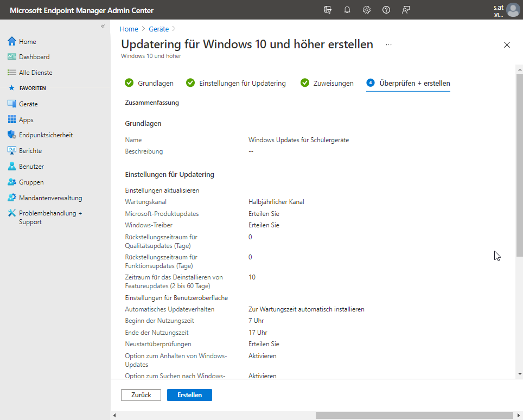The image size is (523, 420).
Task: Click the Zurück button
Action: click(x=141, y=395)
